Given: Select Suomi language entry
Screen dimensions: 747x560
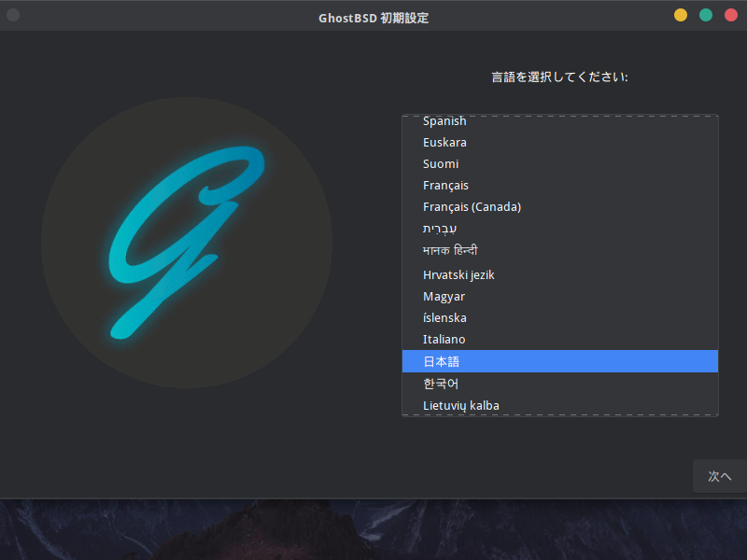Looking at the screenshot, I should coord(559,164).
